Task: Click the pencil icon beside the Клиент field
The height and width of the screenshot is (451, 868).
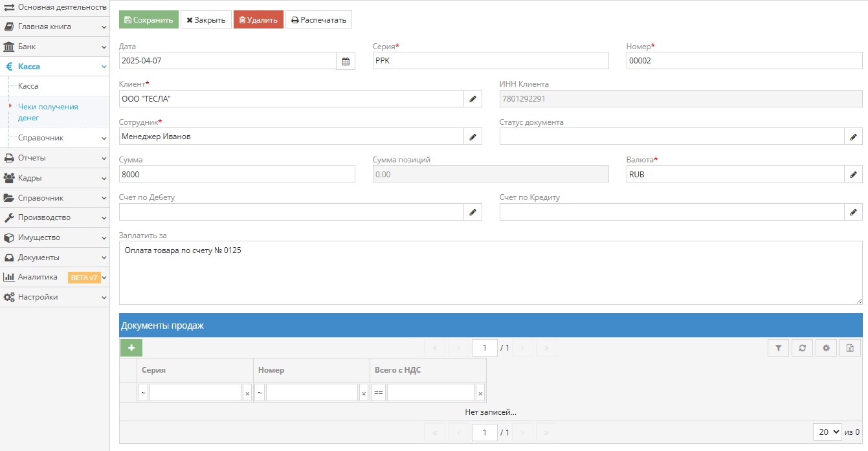Action: coord(473,98)
